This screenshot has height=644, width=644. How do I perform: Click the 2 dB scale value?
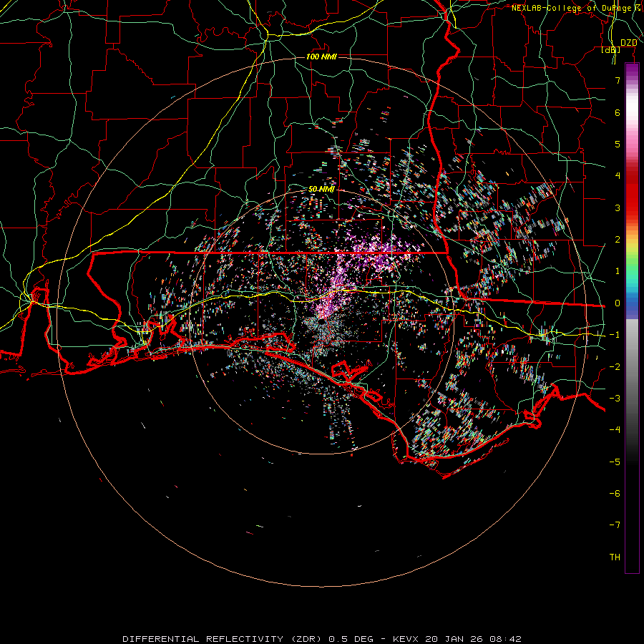click(618, 240)
